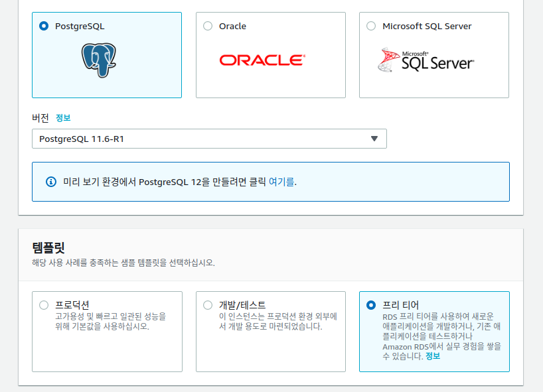Open the 정보 link in the 프리 티어 card
Image resolution: width=543 pixels, height=392 pixels.
(433, 356)
